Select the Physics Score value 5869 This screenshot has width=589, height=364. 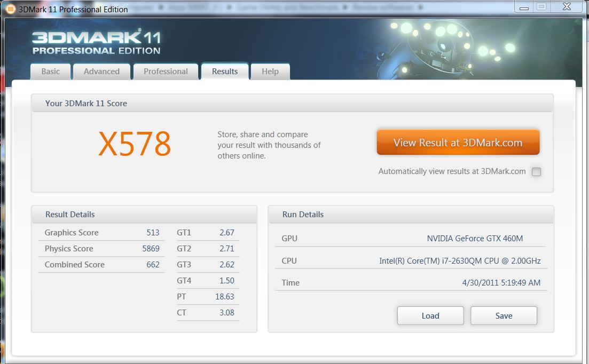click(151, 248)
